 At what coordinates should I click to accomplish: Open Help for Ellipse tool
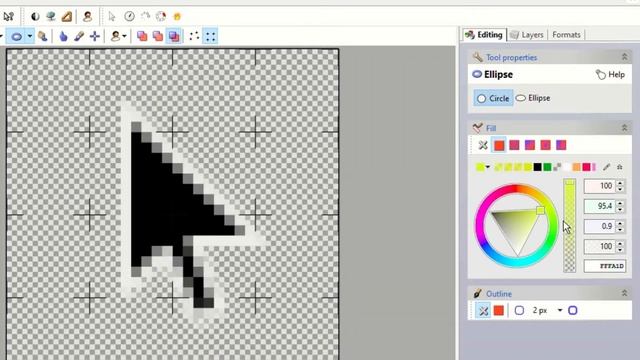[x=610, y=75]
